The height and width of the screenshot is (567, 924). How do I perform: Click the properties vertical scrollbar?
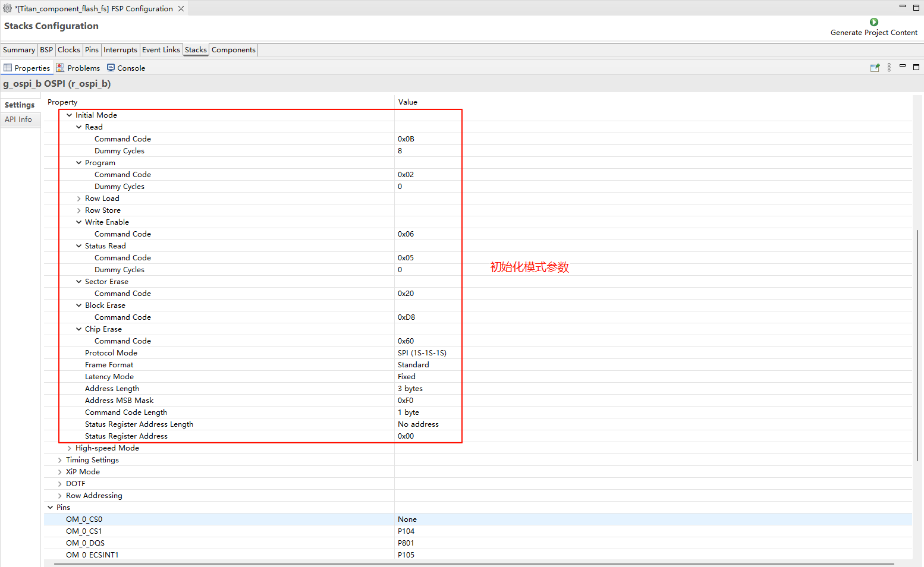pos(917,345)
